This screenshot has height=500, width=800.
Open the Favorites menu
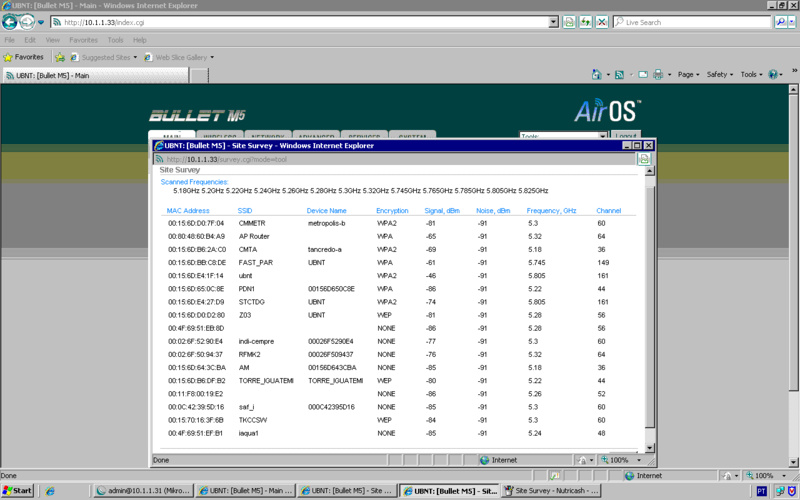click(83, 40)
